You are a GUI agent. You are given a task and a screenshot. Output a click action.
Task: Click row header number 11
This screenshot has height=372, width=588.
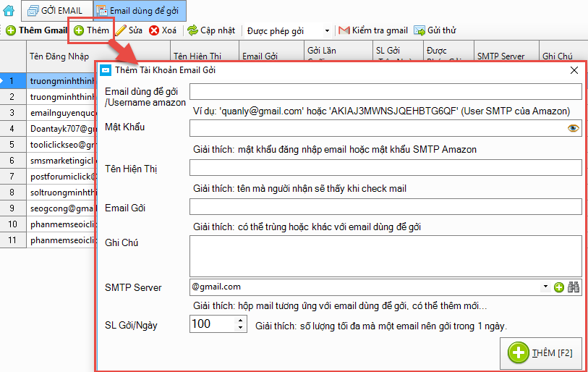pyautogui.click(x=13, y=240)
